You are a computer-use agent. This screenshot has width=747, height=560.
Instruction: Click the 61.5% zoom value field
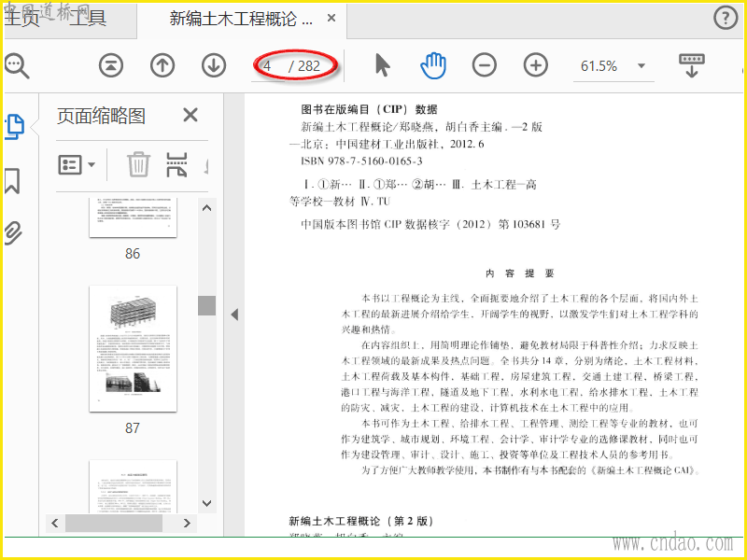coord(599,65)
